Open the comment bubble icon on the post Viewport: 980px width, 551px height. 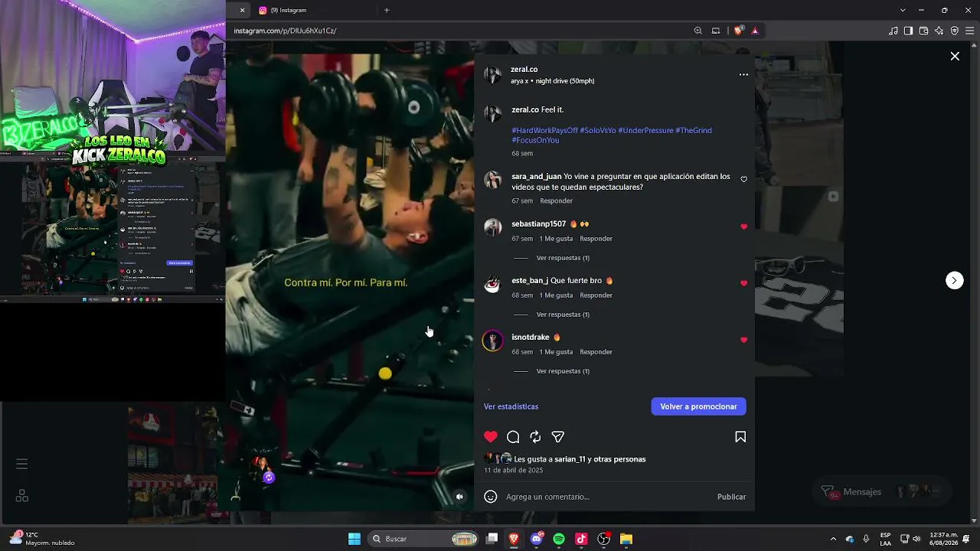point(513,437)
